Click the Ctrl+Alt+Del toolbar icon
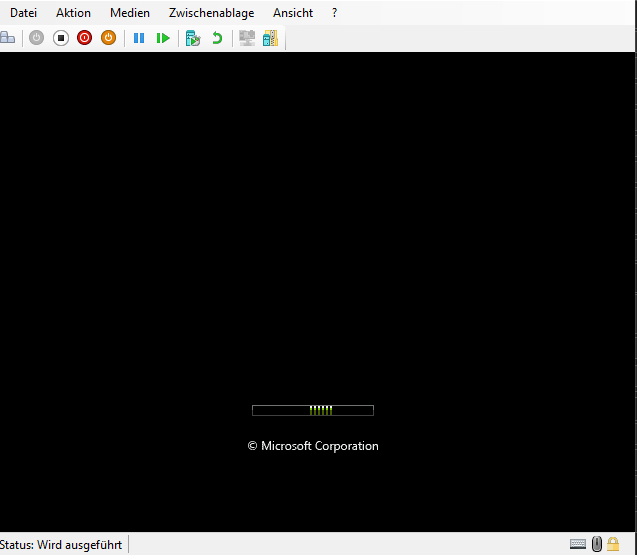This screenshot has height=555, width=637. tap(8, 38)
